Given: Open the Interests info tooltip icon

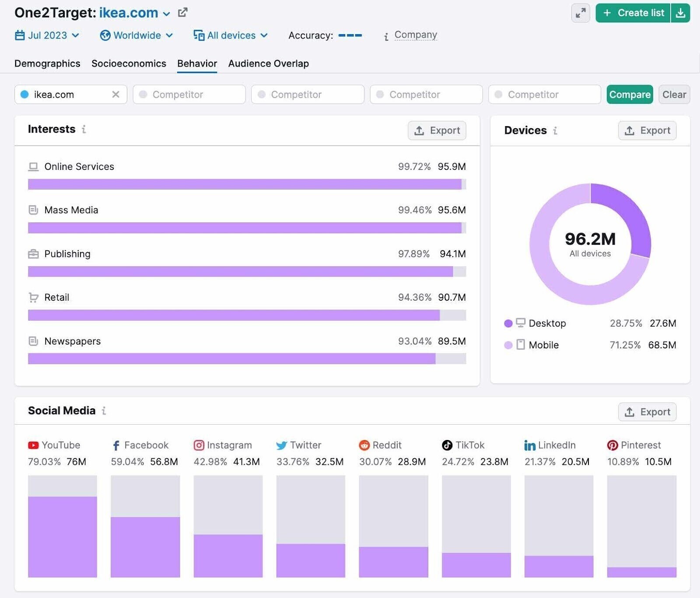Looking at the screenshot, I should point(84,130).
